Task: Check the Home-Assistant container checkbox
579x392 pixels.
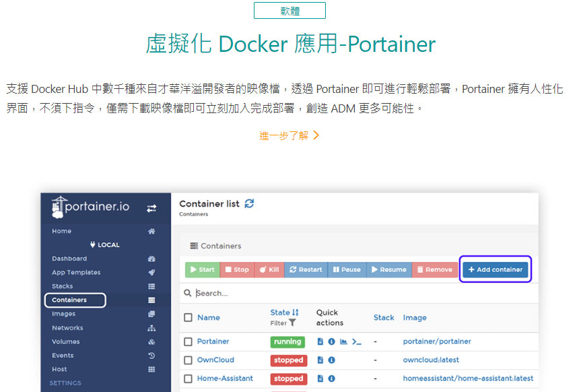Action: (189, 379)
